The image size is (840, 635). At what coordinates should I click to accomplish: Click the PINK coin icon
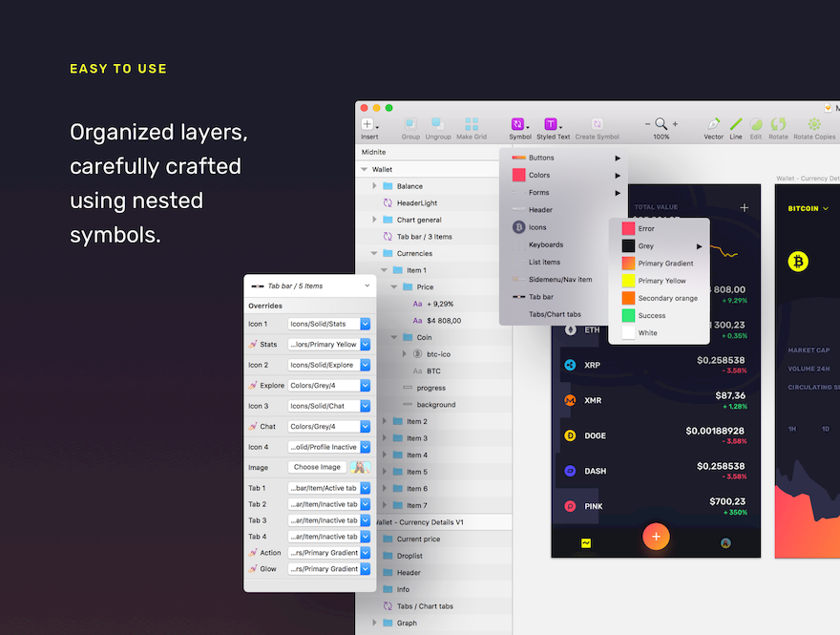[570, 506]
